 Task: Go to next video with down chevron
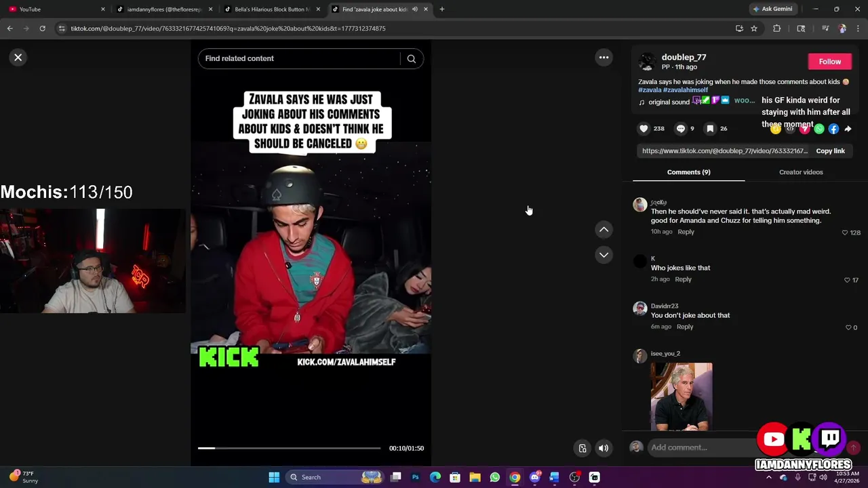[604, 255]
